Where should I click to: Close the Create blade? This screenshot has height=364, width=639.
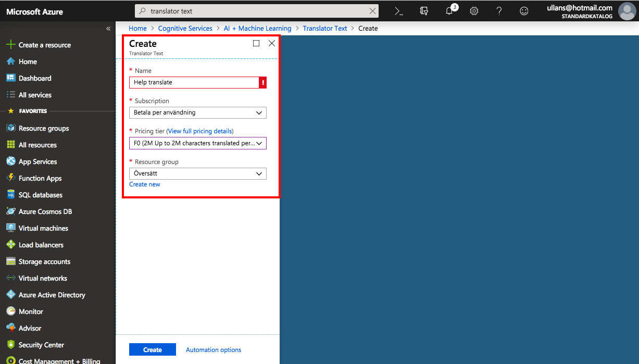point(272,43)
